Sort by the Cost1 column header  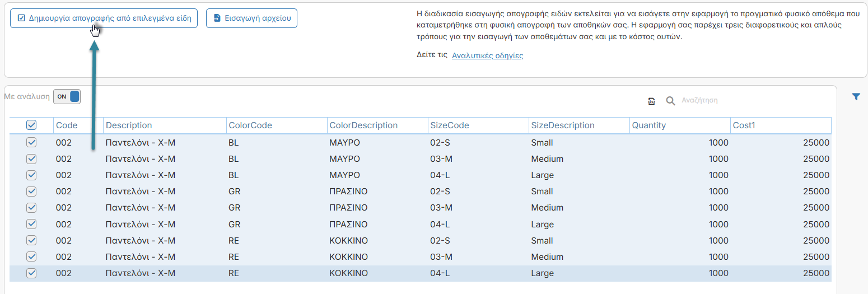(744, 125)
